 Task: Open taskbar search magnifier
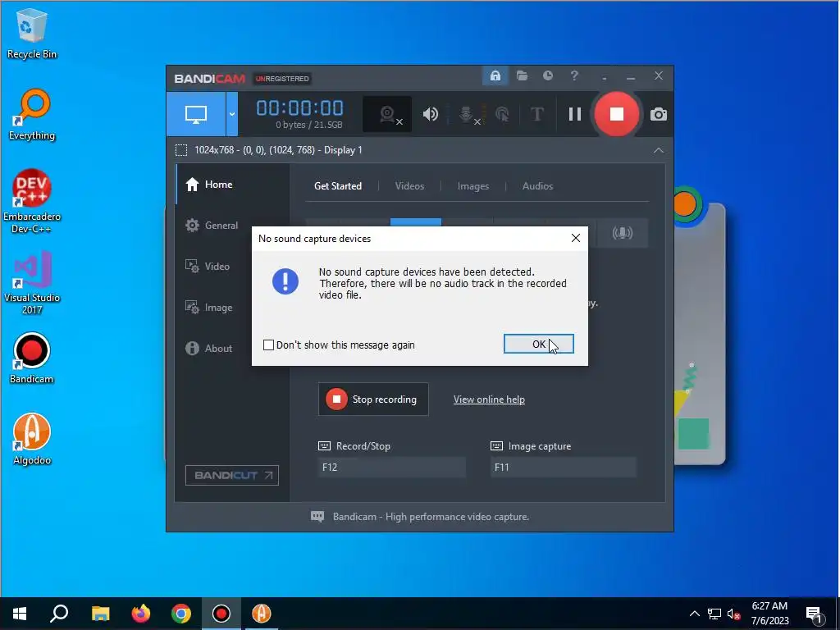tap(59, 614)
